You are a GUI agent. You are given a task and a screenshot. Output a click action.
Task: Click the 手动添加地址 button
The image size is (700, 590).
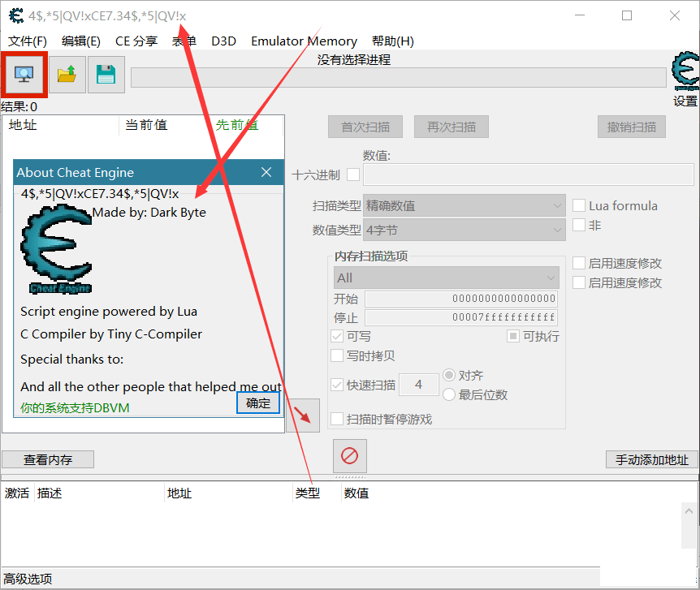tap(652, 459)
